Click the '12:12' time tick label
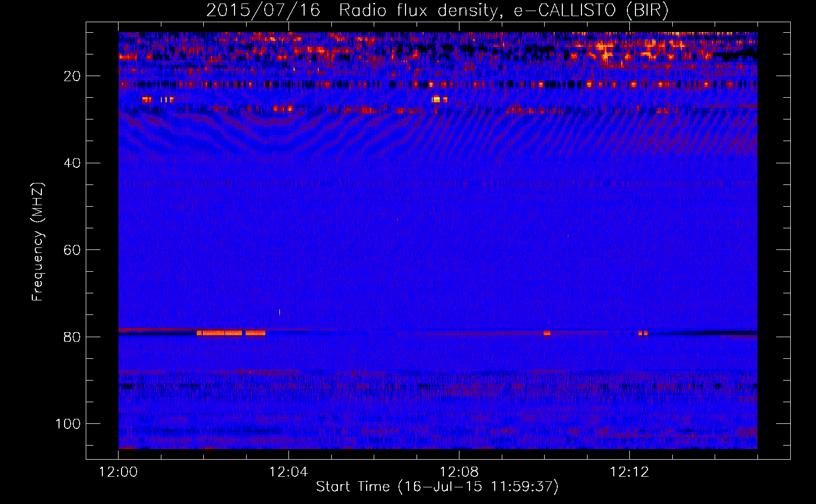The height and width of the screenshot is (504, 816). tap(629, 472)
